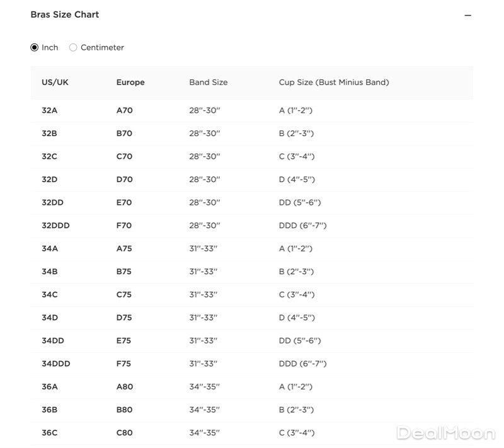The height and width of the screenshot is (448, 504).
Task: Click the 34B size entry
Action: [50, 272]
